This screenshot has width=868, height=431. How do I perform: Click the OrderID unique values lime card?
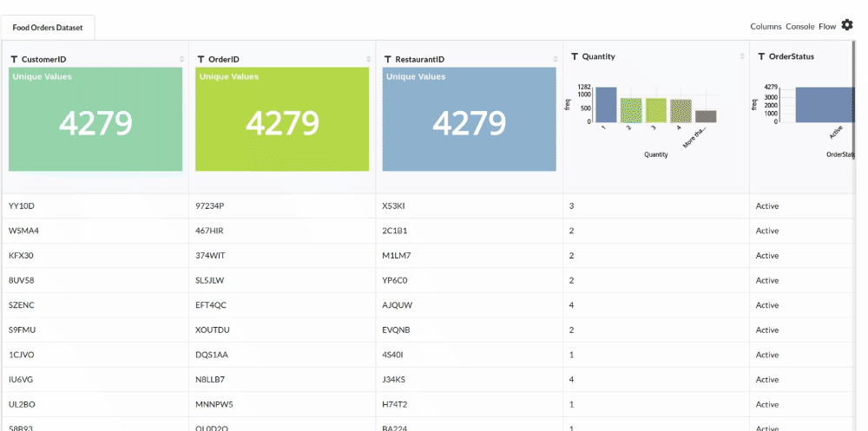282,119
